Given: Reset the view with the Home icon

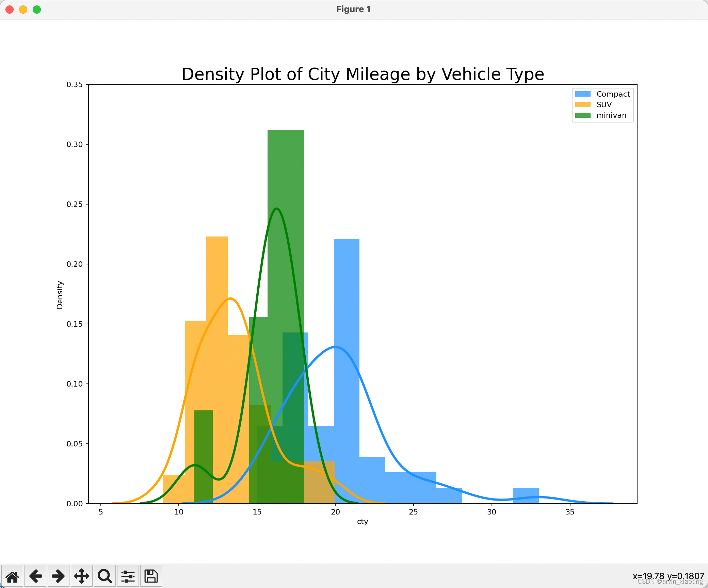Looking at the screenshot, I should point(12,576).
